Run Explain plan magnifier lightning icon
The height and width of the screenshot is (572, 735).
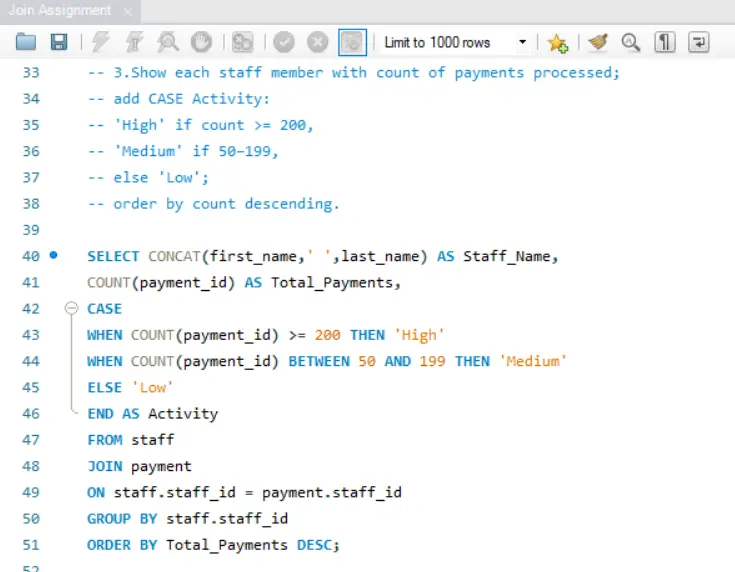click(168, 42)
